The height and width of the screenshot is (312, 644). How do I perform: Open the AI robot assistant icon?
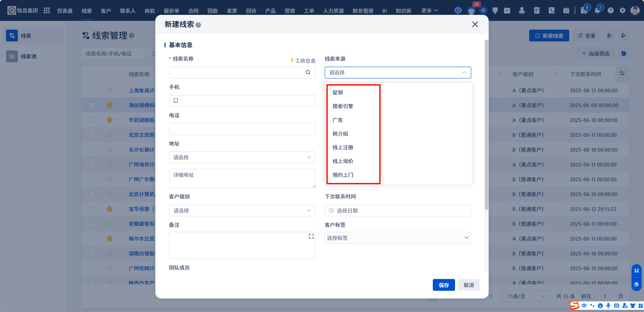point(471,11)
